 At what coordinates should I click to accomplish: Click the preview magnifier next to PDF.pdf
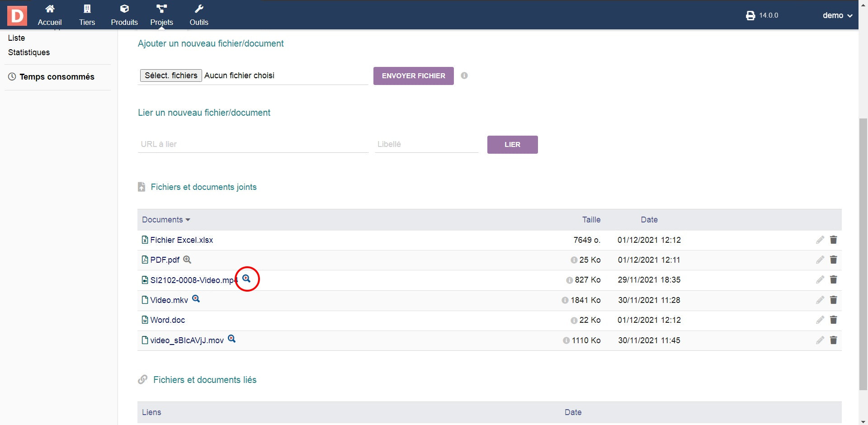point(187,260)
